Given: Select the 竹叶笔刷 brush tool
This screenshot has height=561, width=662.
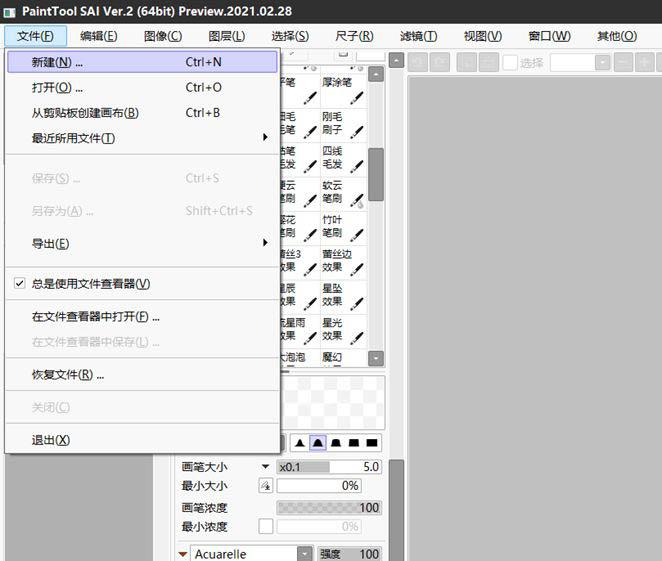Looking at the screenshot, I should point(343,228).
